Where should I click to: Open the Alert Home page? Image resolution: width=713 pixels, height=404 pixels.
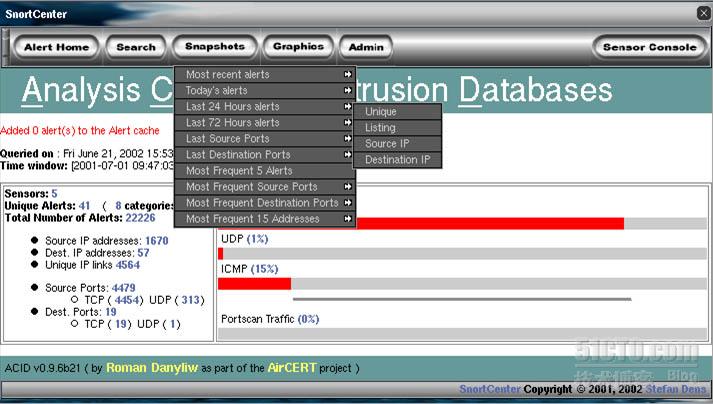coord(56,47)
